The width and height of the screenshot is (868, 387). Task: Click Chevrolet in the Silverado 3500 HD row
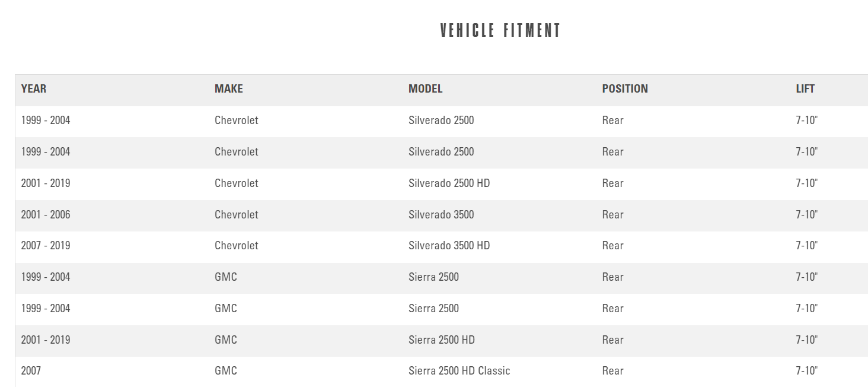(x=237, y=246)
